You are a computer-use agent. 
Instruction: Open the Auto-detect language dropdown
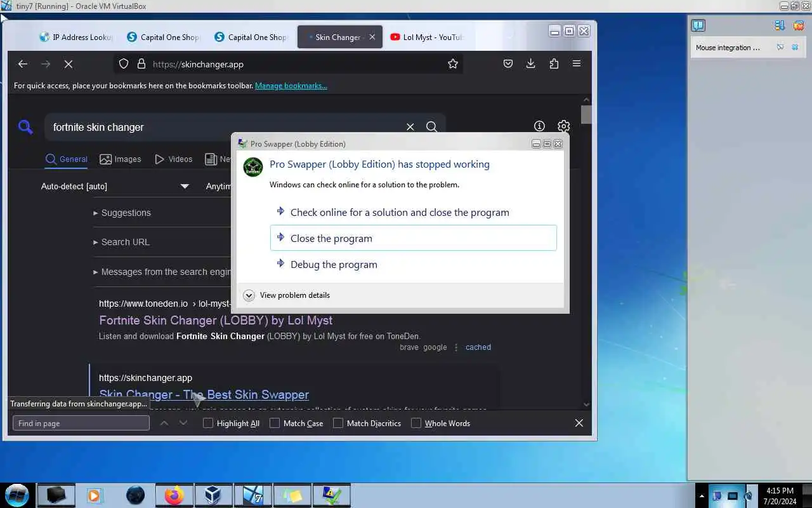115,186
